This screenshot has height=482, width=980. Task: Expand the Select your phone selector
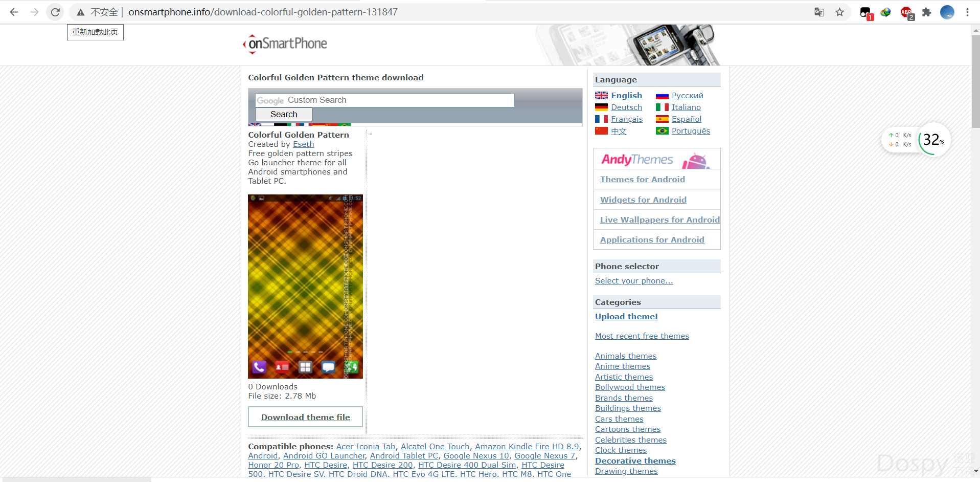(x=633, y=281)
